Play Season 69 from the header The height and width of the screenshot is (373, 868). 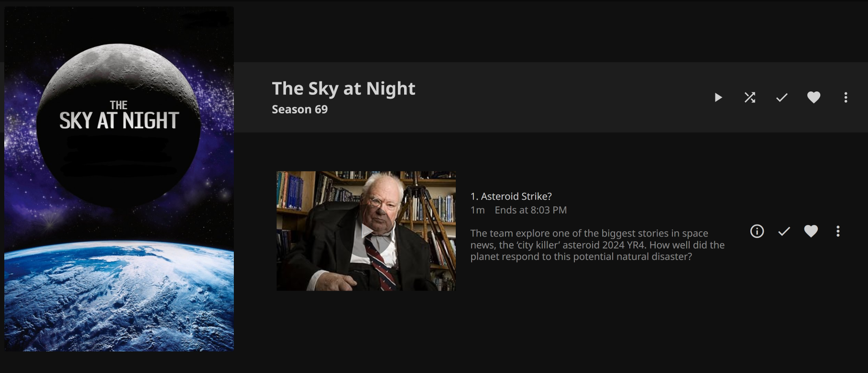coord(718,98)
